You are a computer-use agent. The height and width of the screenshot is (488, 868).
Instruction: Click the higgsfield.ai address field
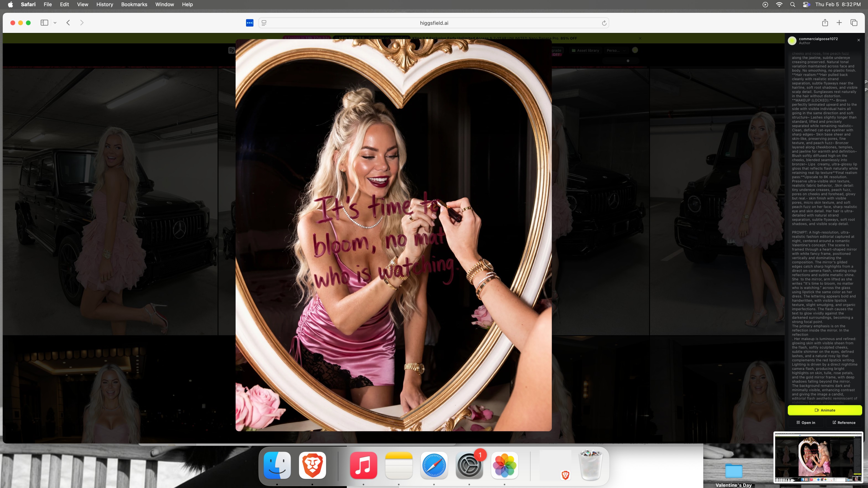[434, 23]
